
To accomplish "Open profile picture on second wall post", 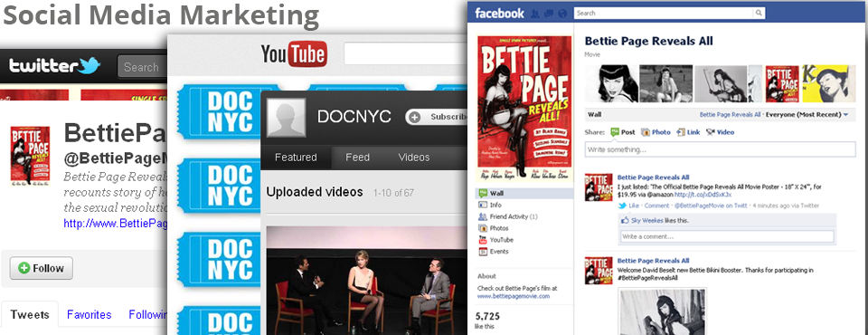I will tap(599, 271).
